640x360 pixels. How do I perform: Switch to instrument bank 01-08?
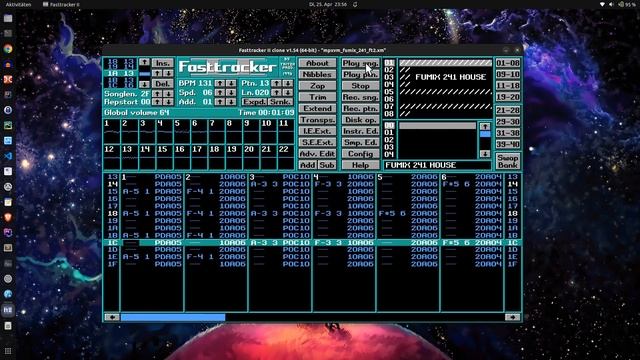point(508,63)
